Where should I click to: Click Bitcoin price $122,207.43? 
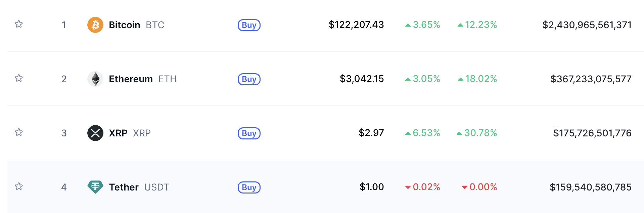356,25
